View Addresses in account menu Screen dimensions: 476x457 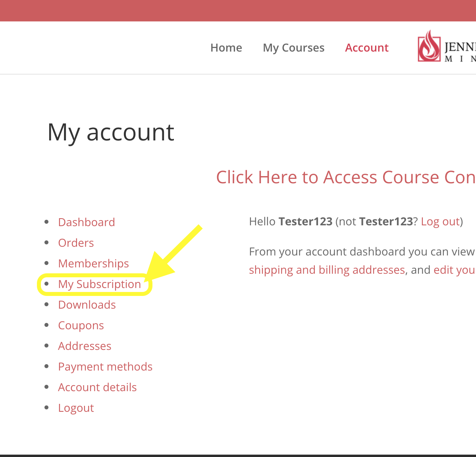click(85, 346)
